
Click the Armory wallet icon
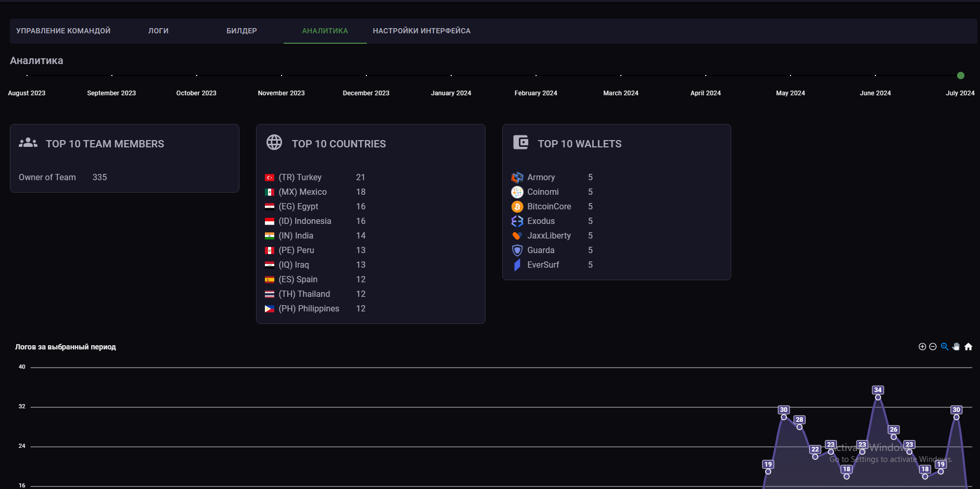tap(517, 178)
